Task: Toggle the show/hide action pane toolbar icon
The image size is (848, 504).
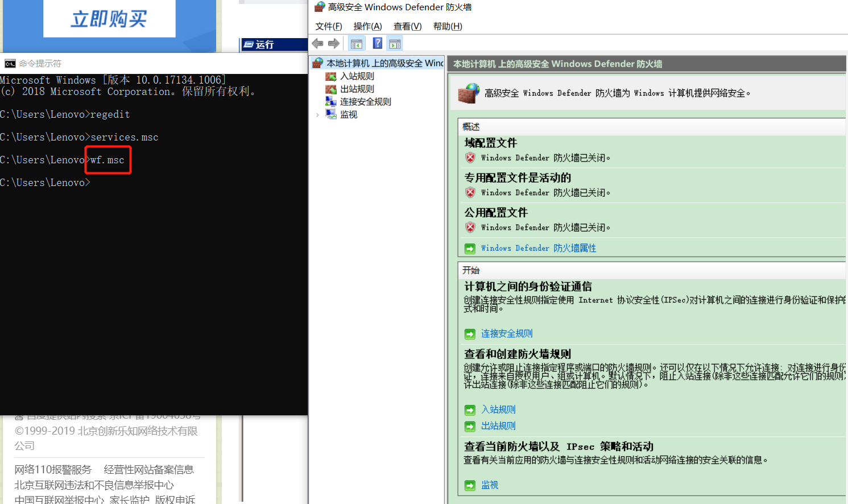Action: click(x=395, y=44)
